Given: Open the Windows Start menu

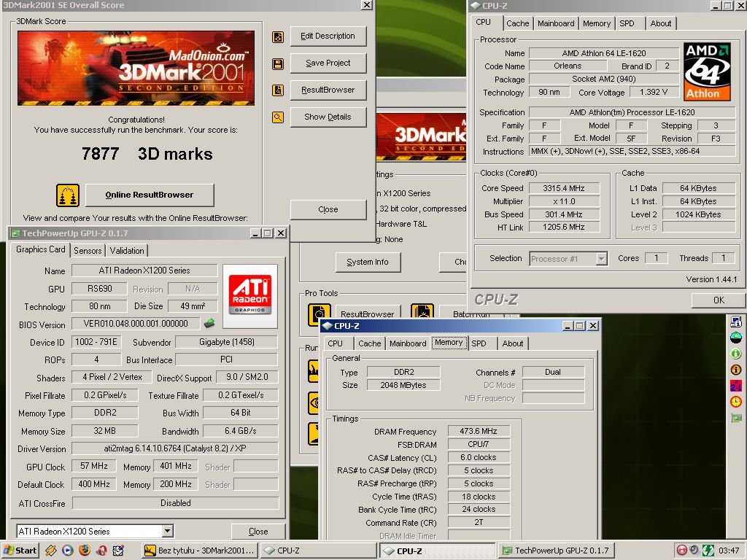Looking at the screenshot, I should pyautogui.click(x=20, y=551).
